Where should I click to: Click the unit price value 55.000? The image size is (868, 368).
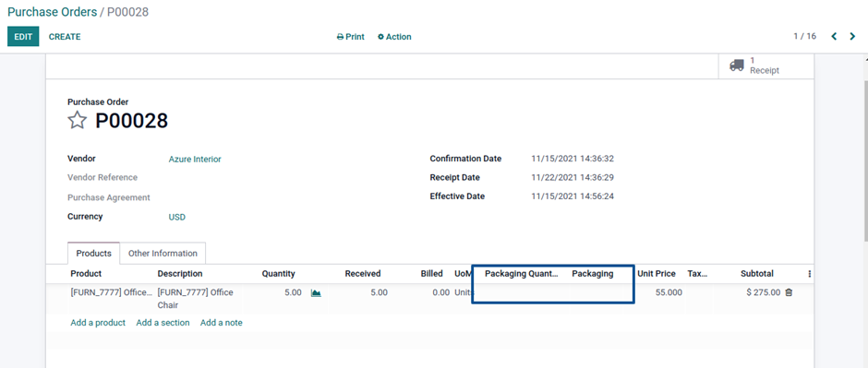[669, 292]
